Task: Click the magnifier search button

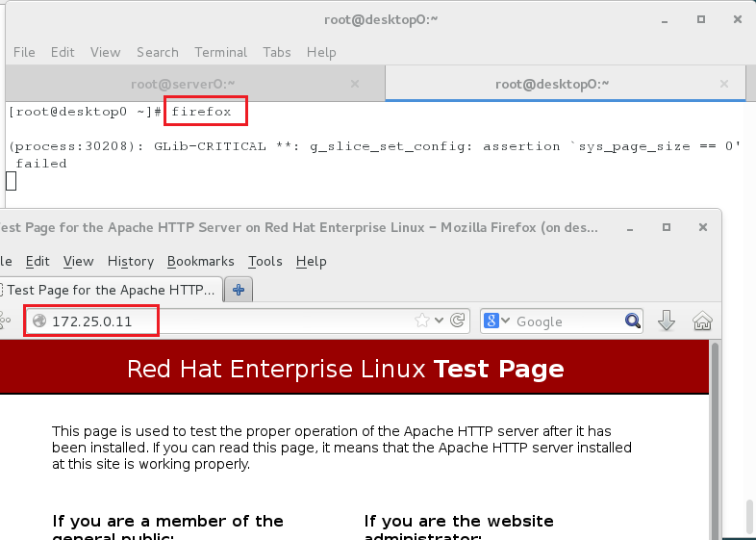Action: point(633,321)
